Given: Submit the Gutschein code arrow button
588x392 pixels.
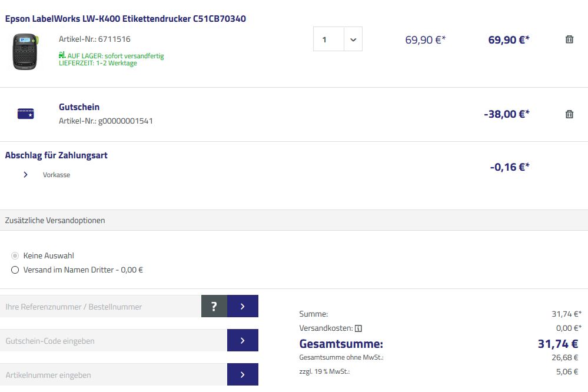Looking at the screenshot, I should coord(242,340).
